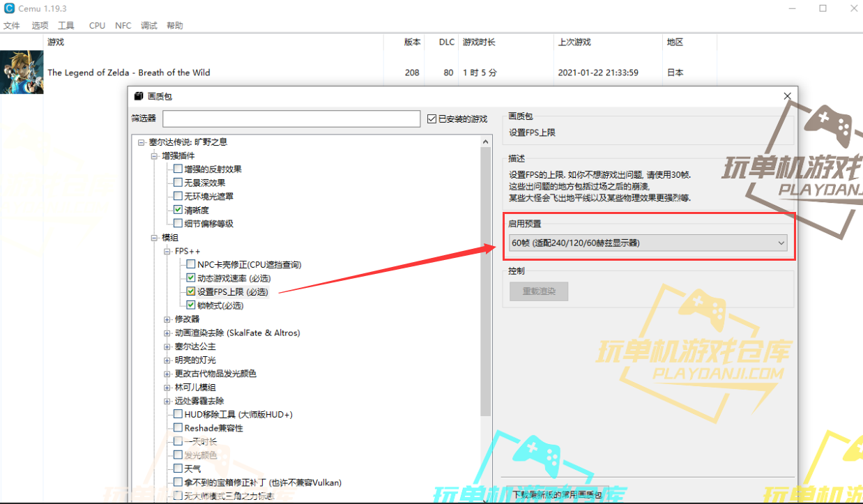
Task: Open the 选项 menu
Action: (x=40, y=26)
